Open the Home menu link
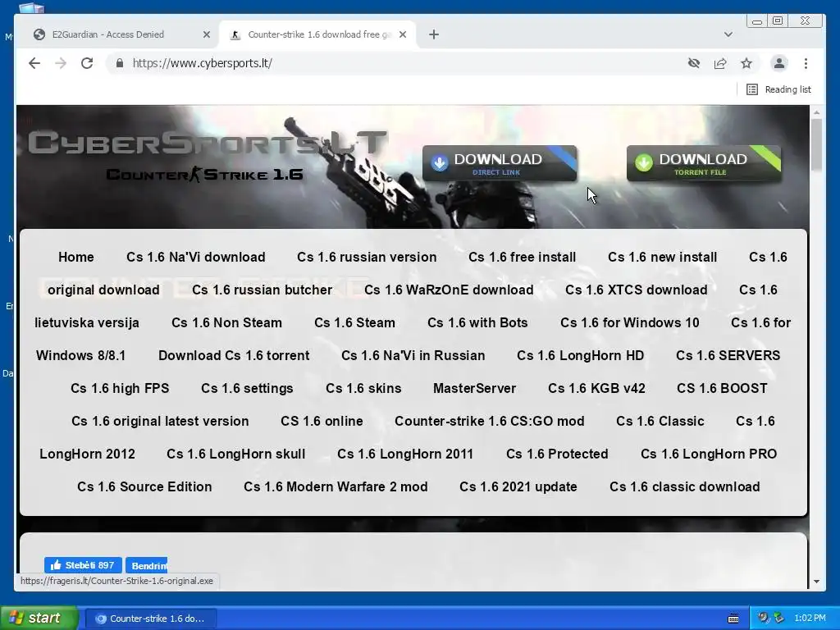 coord(76,257)
